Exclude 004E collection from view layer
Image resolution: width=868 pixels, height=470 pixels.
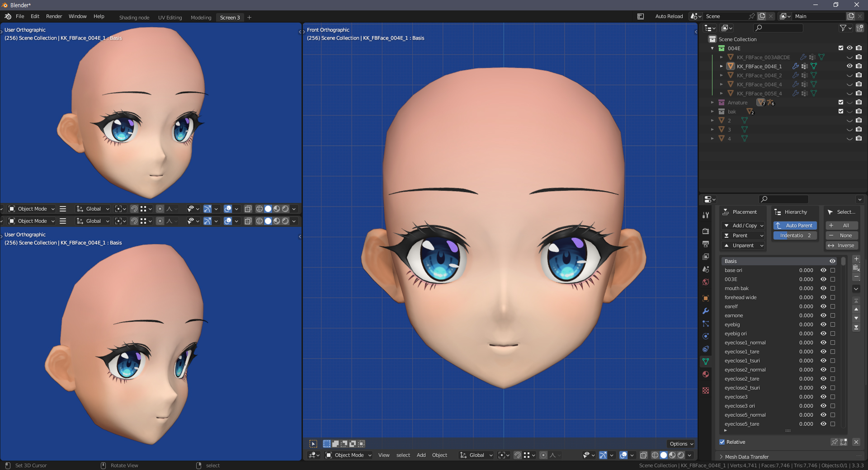[841, 48]
